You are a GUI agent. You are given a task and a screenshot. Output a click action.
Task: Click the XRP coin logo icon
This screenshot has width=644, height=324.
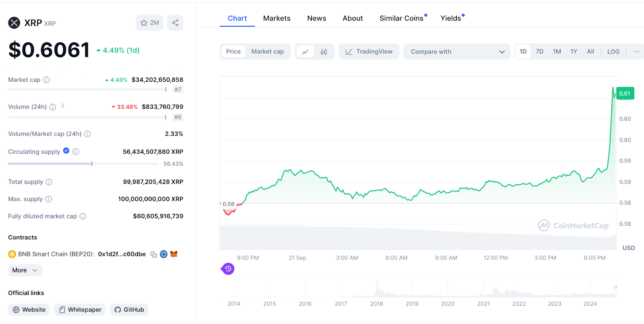click(x=14, y=23)
